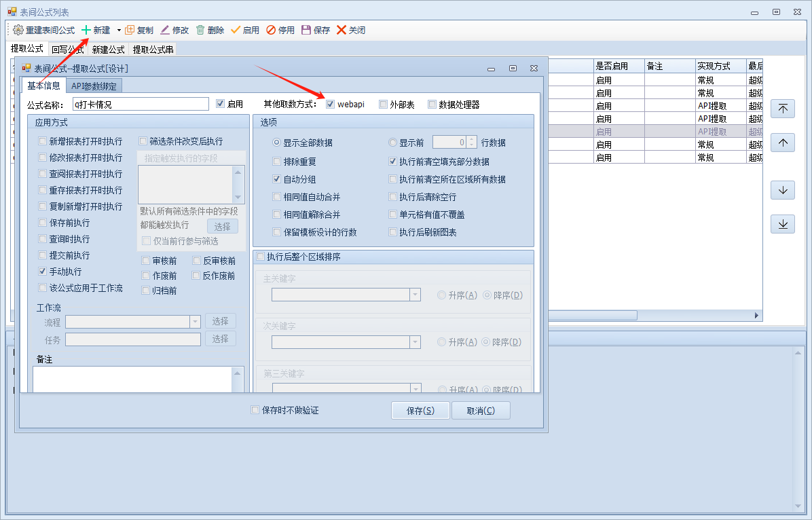Expand the 主关键字 combo box
Viewport: 812px width, 520px height.
[414, 295]
